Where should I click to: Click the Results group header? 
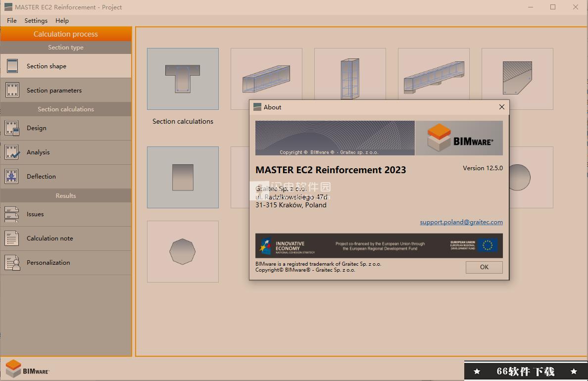pos(66,196)
